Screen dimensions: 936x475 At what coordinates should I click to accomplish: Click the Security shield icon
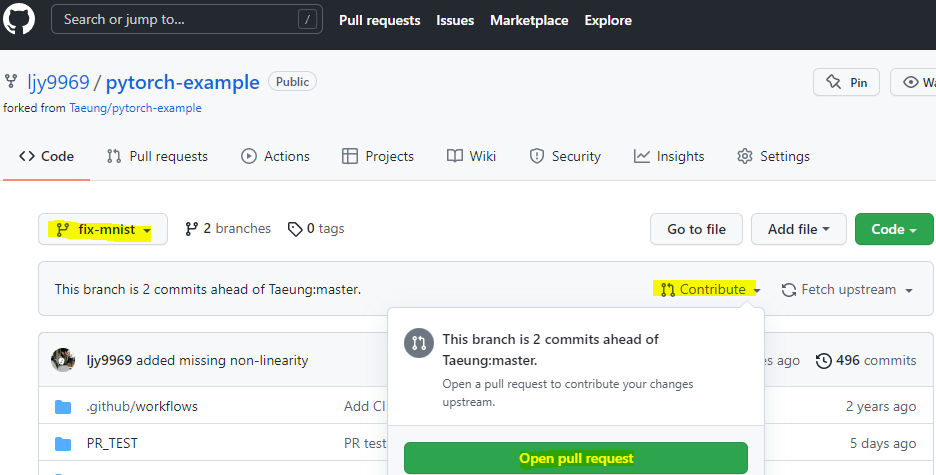[537, 156]
